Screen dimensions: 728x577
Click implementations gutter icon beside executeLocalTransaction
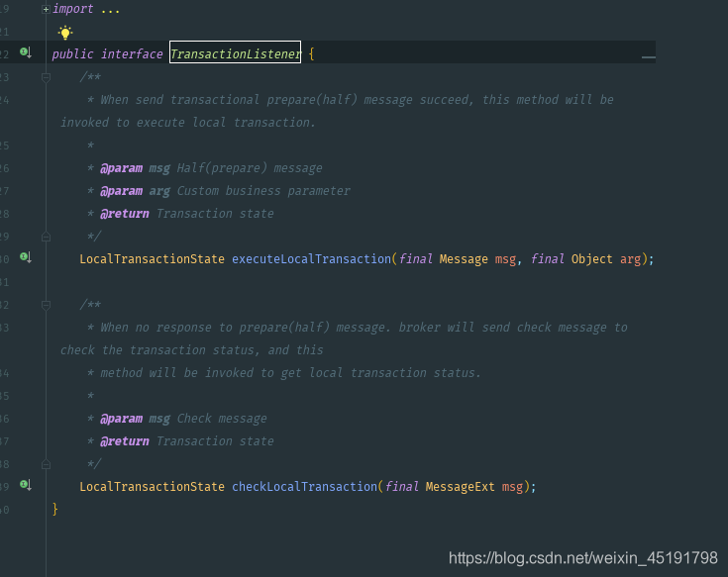coord(27,258)
